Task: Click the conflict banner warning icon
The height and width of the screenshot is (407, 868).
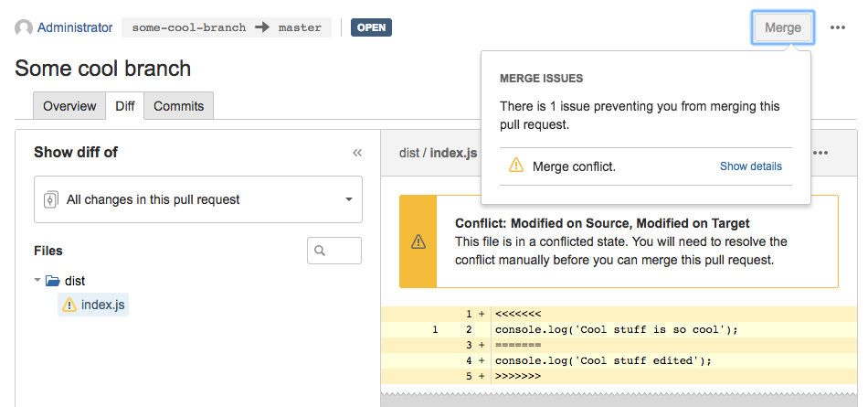Action: 418,241
